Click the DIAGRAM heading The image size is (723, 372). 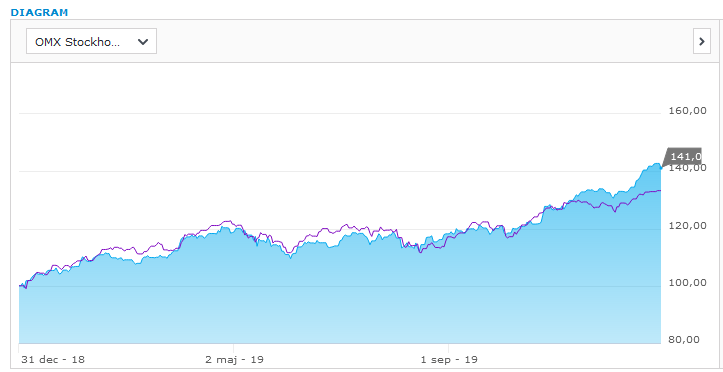tap(39, 12)
